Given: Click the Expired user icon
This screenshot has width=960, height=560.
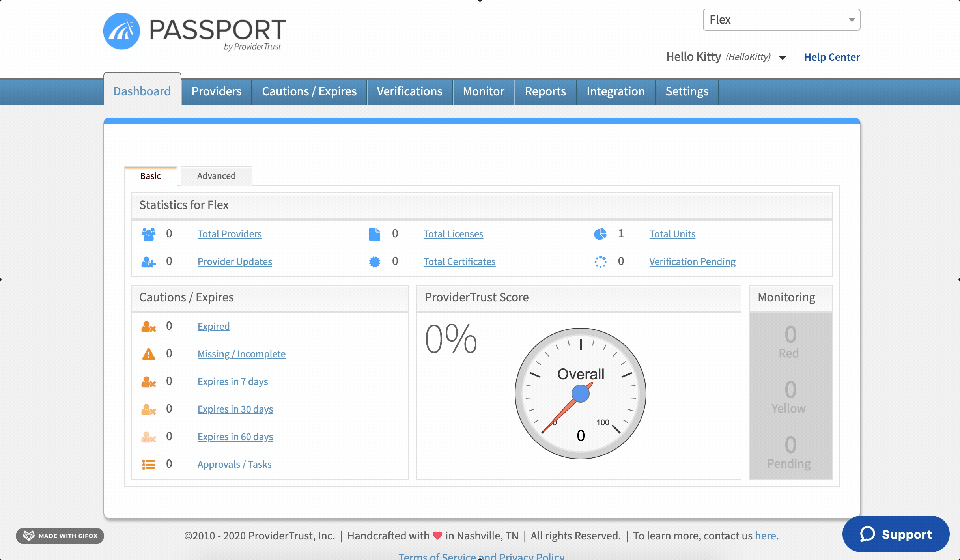Looking at the screenshot, I should coord(149,327).
